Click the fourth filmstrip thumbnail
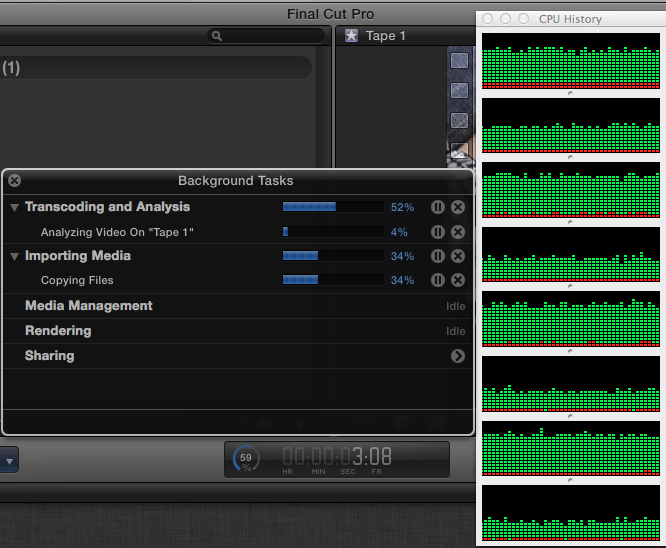This screenshot has width=666, height=548. 459,150
